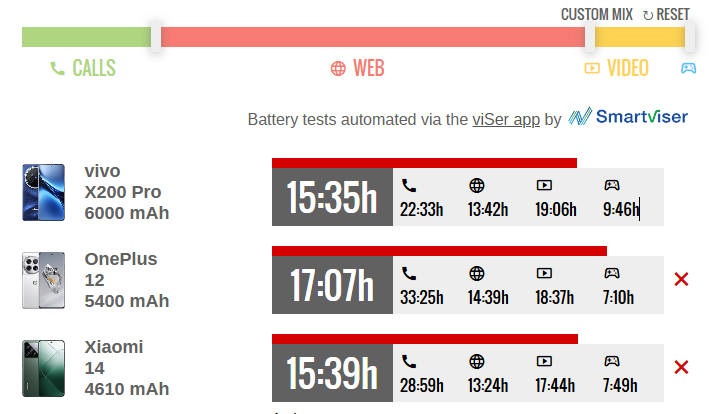Click the red WEB globe icon
The image size is (709, 414).
pyautogui.click(x=338, y=69)
